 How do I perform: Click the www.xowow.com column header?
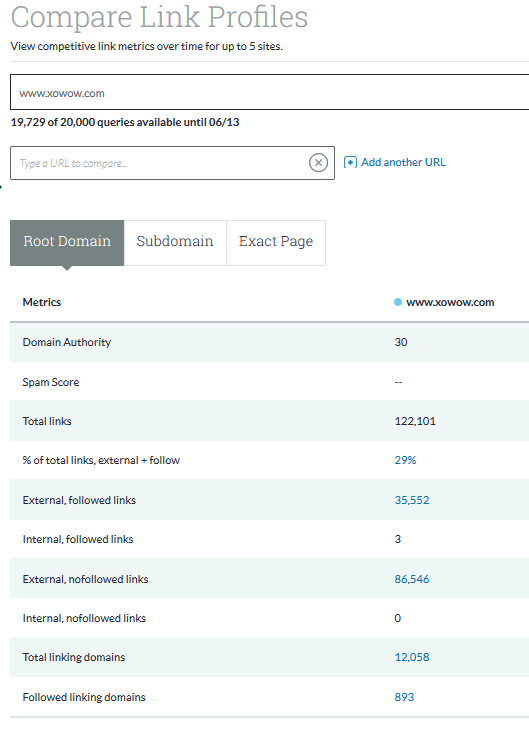point(450,302)
